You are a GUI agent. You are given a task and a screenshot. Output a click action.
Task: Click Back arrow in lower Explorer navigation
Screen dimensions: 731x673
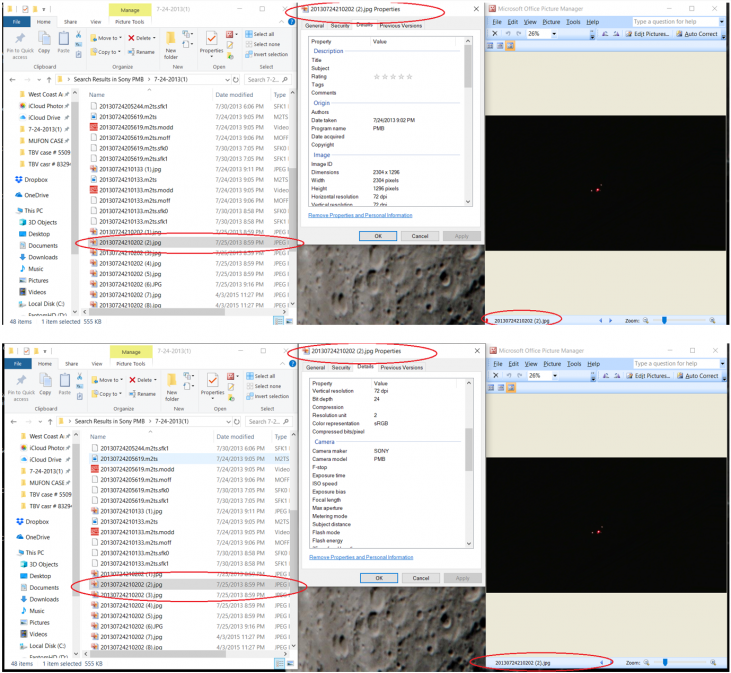(x=14, y=422)
